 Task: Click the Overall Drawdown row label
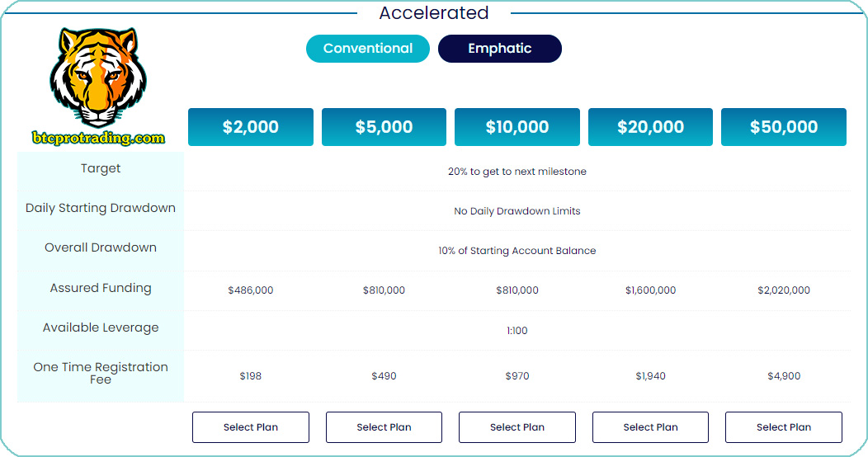(x=101, y=247)
